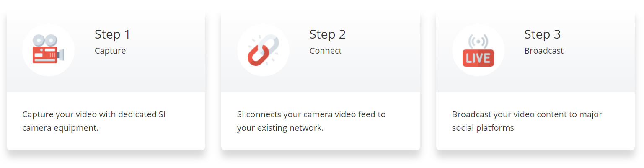
Task: Select the Step 3 heading
Action: click(x=542, y=34)
